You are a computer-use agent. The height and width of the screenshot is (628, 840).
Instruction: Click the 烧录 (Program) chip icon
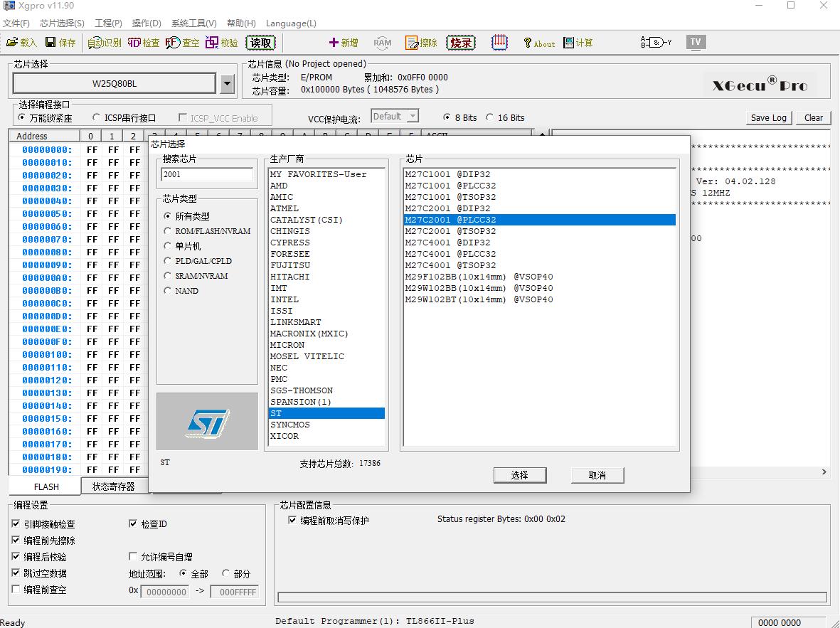click(461, 43)
